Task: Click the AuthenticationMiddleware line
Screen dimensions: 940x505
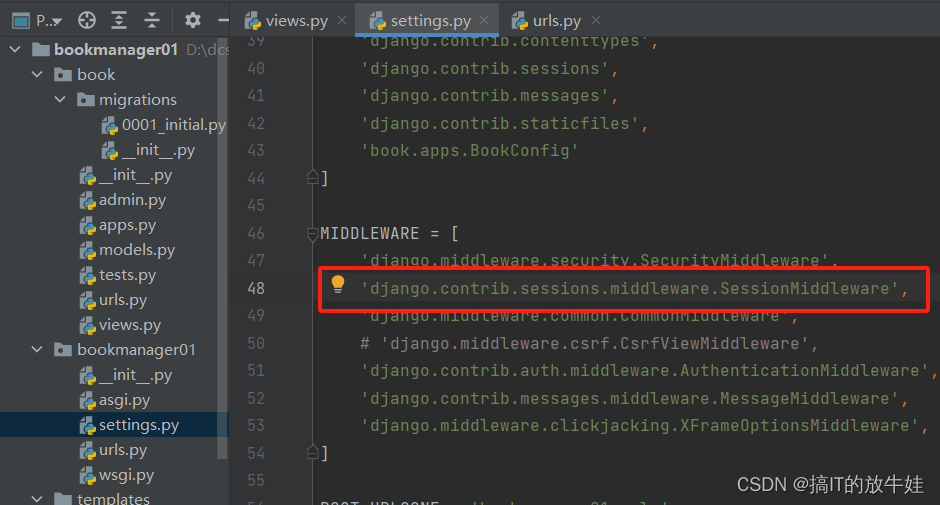Action: coord(649,371)
